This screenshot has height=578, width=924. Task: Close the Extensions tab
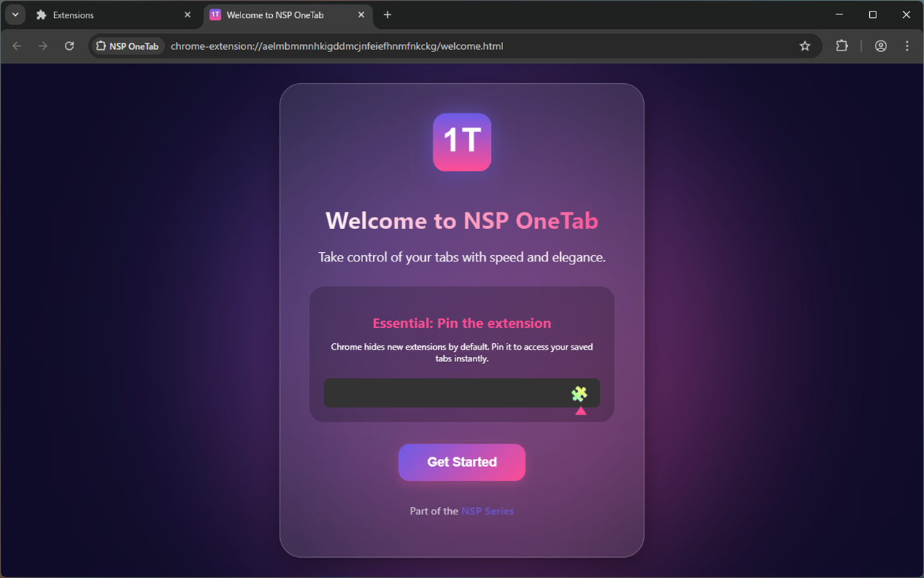tap(188, 14)
